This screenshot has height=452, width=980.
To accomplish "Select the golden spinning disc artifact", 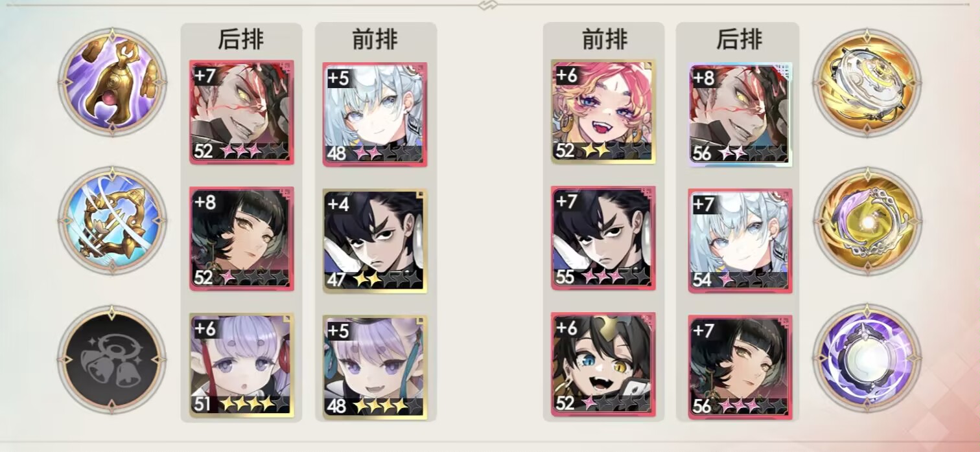I will click(x=867, y=82).
